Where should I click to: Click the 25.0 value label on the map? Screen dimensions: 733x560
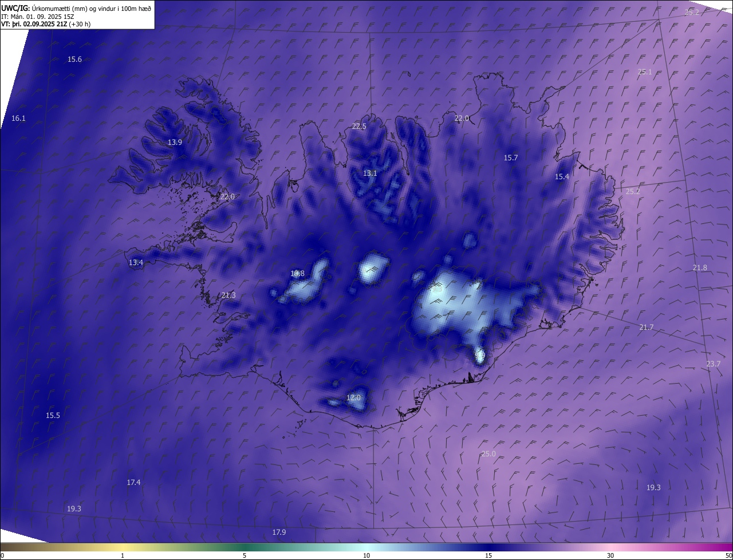coord(488,454)
